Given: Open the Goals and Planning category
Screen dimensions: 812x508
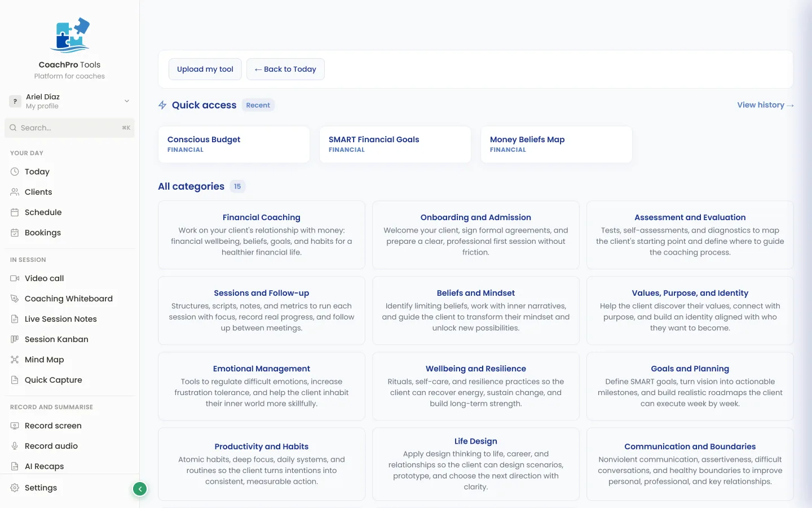Looking at the screenshot, I should coord(690,386).
